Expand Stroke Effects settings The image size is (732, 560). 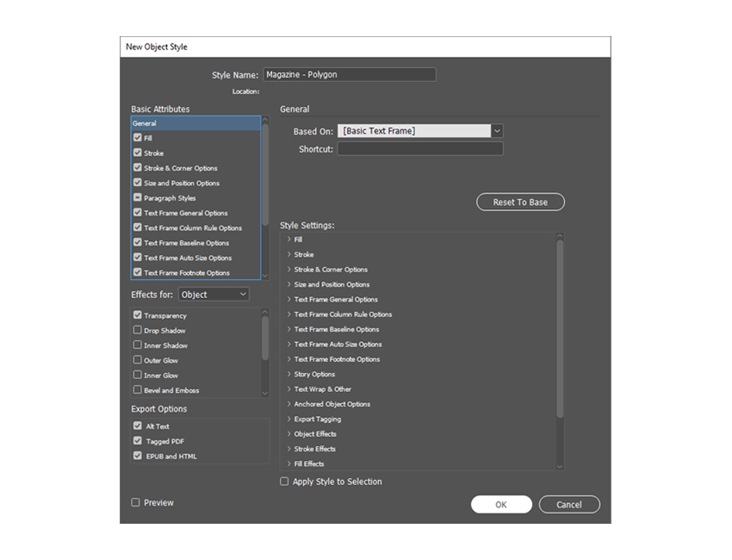click(x=289, y=449)
